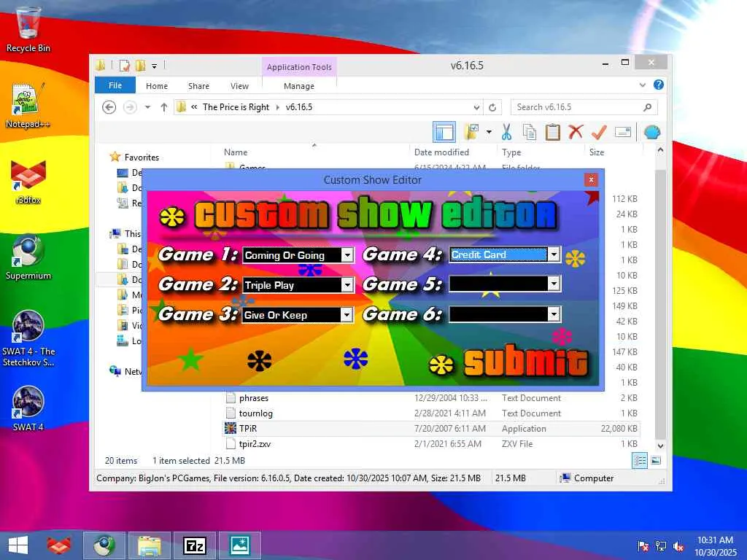The width and height of the screenshot is (747, 560).
Task: Switch to details view in status bar
Action: tap(639, 461)
